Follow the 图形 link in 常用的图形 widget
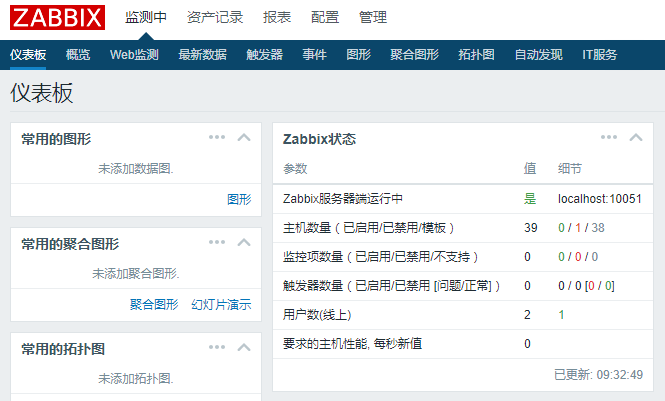Screen dimensions: 665x401 239,199
